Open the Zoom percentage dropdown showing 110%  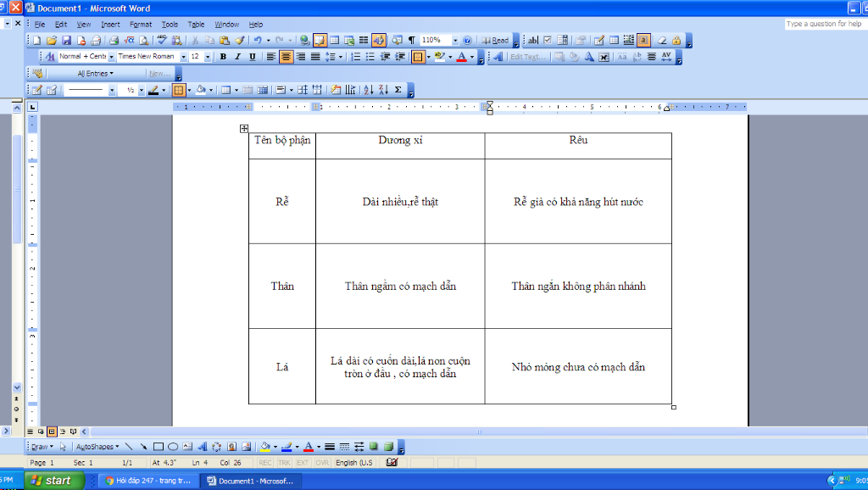point(455,40)
